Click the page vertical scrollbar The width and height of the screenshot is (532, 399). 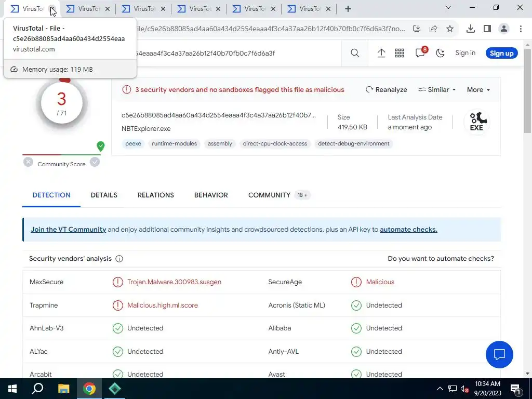click(x=528, y=90)
